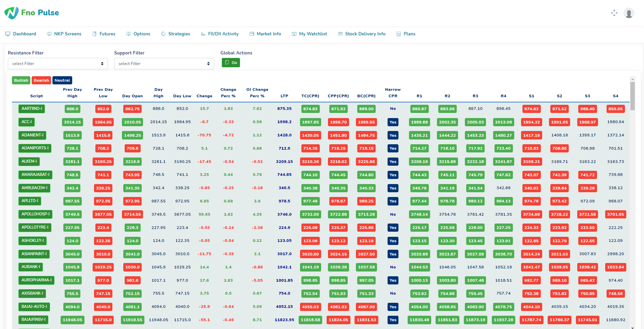Select AMBUJACEM-I script button
Viewport: 644px width, 329px height.
click(x=34, y=188)
